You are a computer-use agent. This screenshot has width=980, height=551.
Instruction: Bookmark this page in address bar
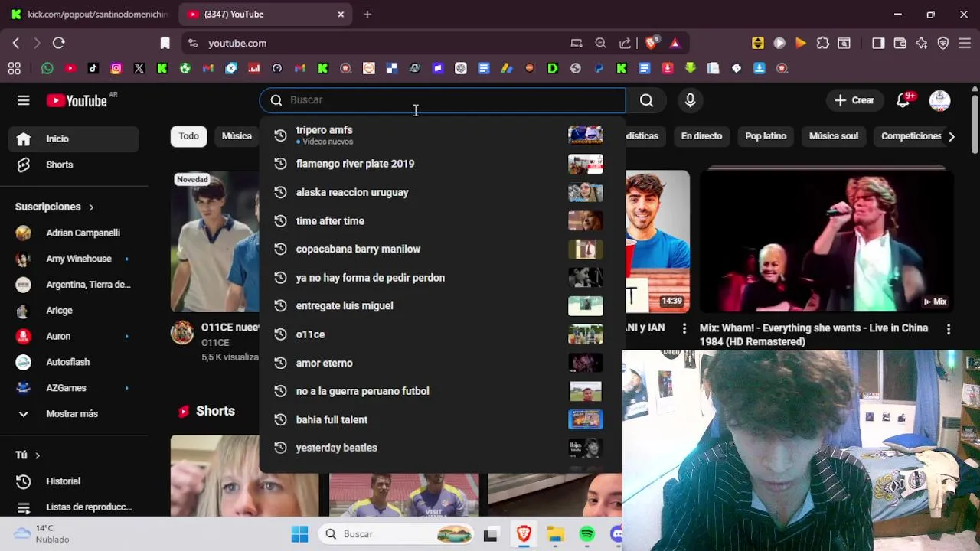pos(165,44)
